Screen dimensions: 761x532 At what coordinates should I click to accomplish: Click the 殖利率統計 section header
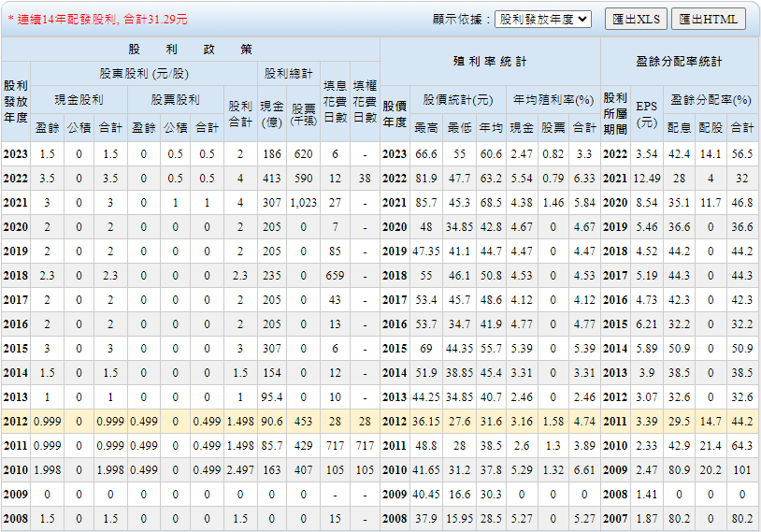point(490,62)
